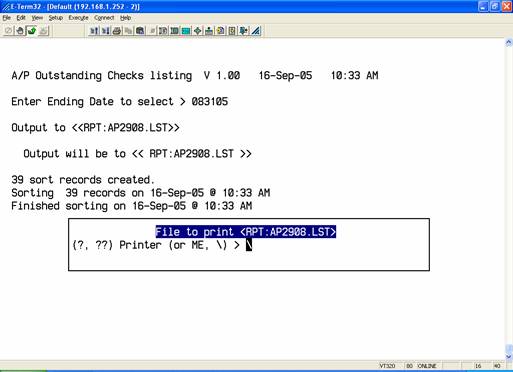Click the scrollbar up arrow at top right
The width and height of the screenshot is (513, 372).
(509, 42)
